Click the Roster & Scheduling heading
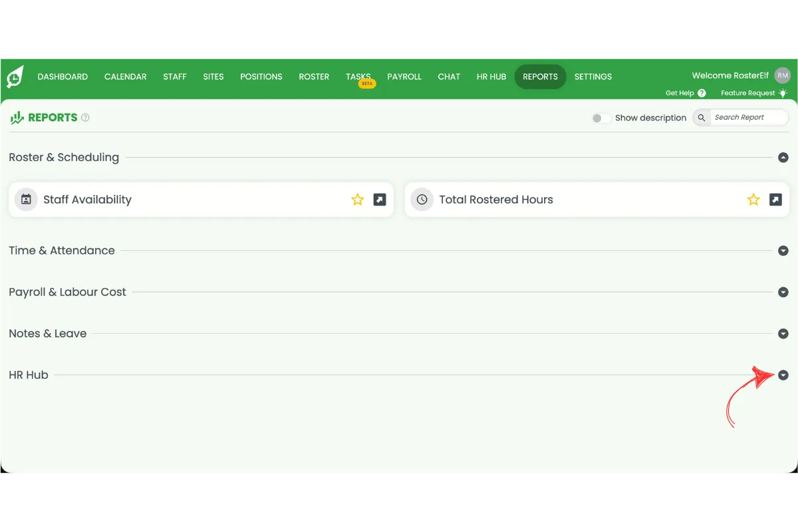This screenshot has height=532, width=798. pyautogui.click(x=64, y=158)
